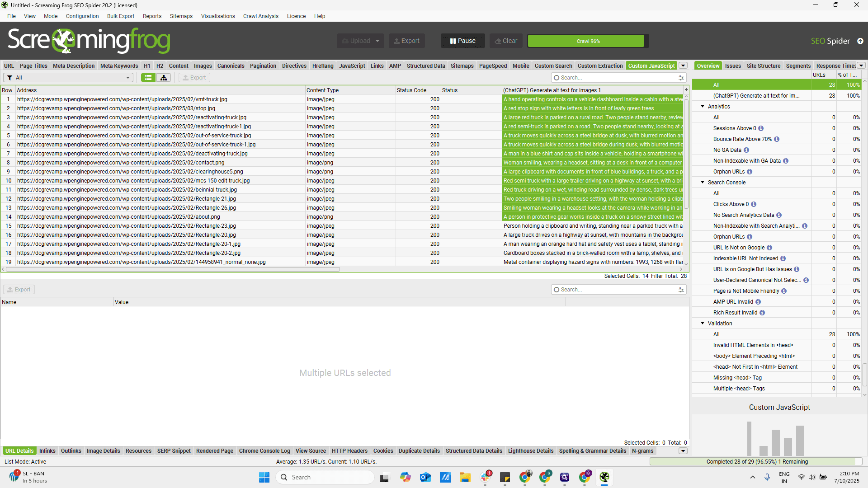Show info for URL is Not on Google
This screenshot has width=868, height=488.
coord(769,248)
